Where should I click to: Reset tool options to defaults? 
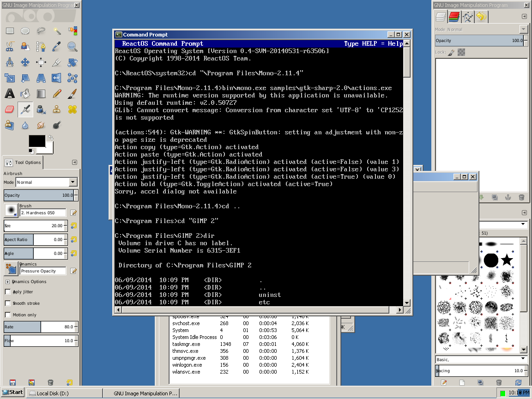tap(69, 382)
